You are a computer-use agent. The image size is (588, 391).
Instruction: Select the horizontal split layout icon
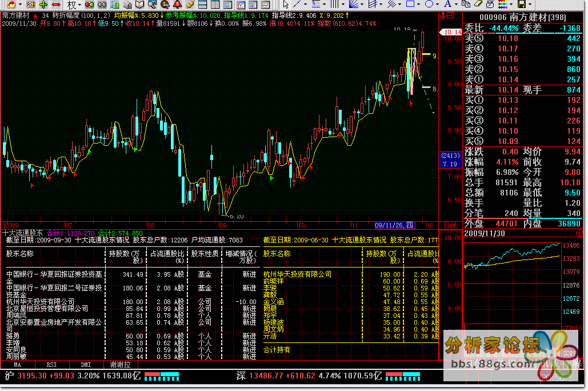[202, 5]
